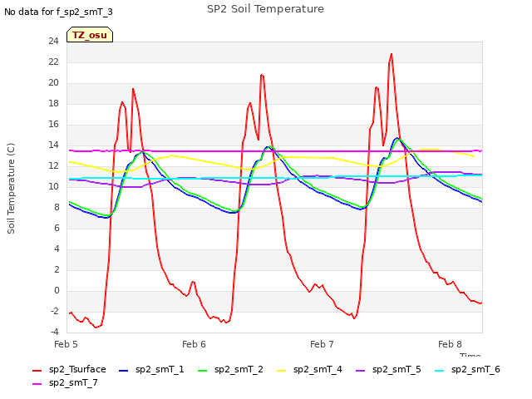Click the y-axis value 24
The height and width of the screenshot is (399, 532).
pos(53,42)
